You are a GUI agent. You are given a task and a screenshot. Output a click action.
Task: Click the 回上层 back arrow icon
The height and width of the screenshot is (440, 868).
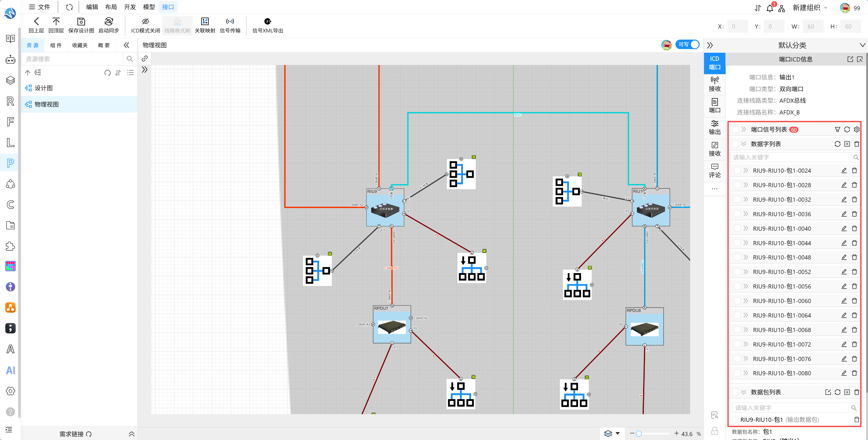tap(36, 22)
